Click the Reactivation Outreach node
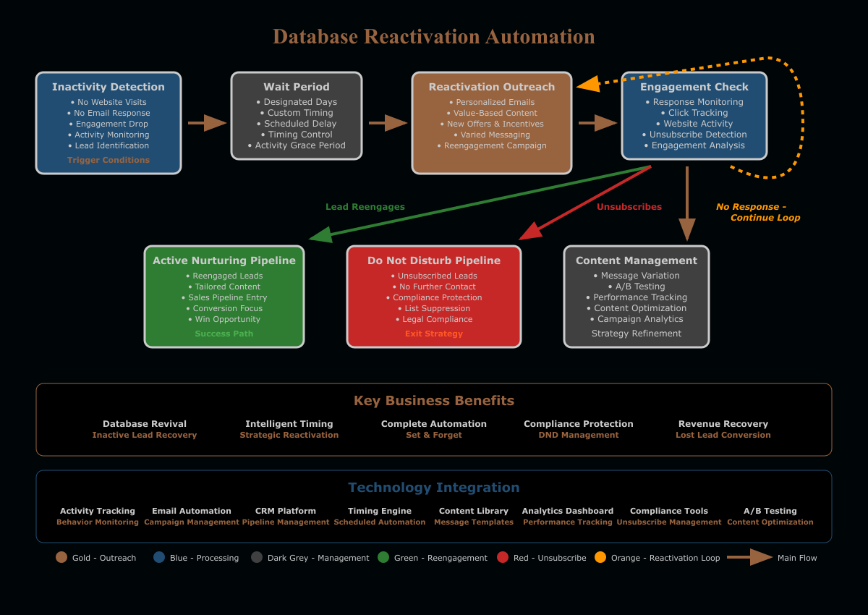The width and height of the screenshot is (868, 615). coord(492,123)
